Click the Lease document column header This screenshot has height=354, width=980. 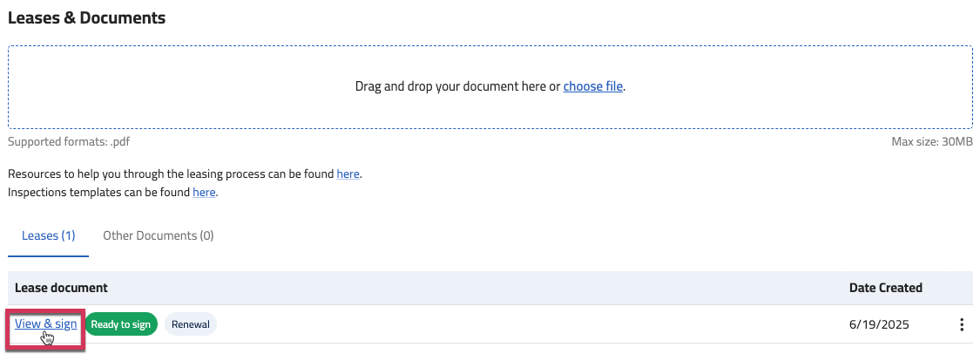click(x=61, y=288)
